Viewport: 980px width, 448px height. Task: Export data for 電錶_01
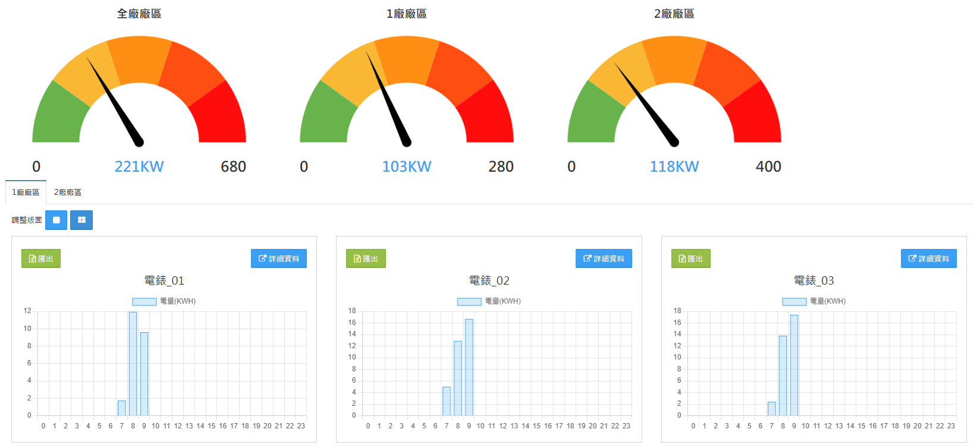41,258
